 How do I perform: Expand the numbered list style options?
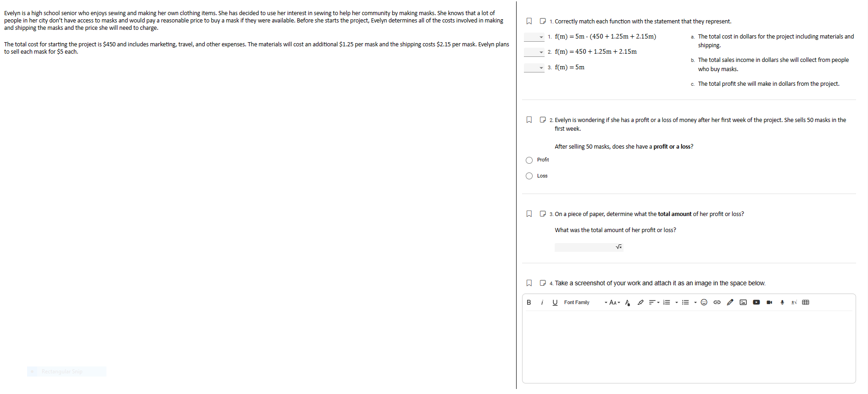pos(677,302)
